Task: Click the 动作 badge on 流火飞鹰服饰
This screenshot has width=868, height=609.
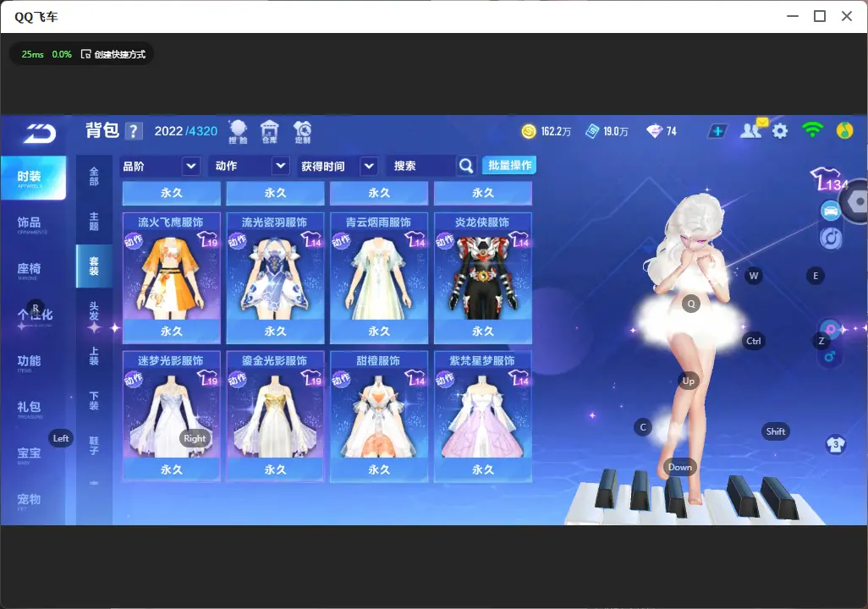Action: (x=134, y=241)
